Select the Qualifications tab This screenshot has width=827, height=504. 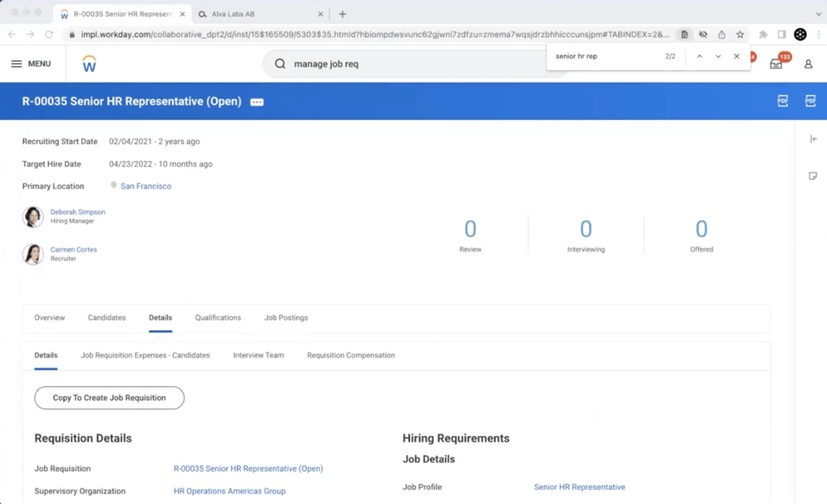point(217,317)
